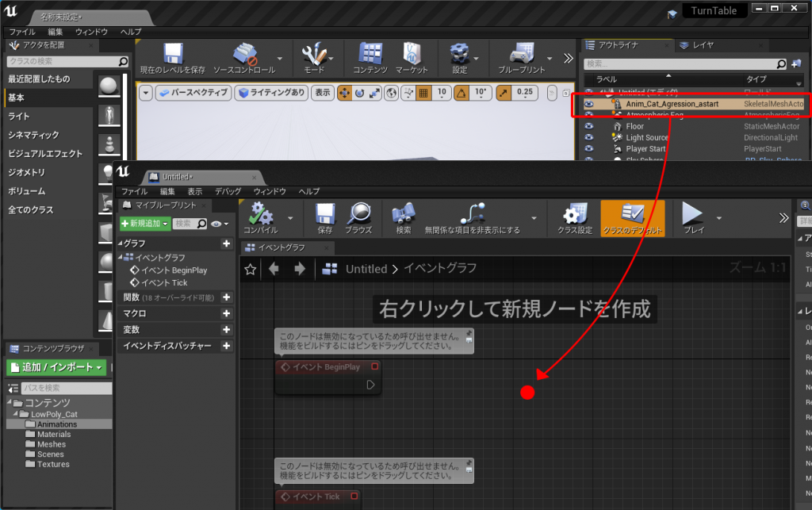This screenshot has height=510, width=812.
Task: Click the favorite star icon in graph breadcrumb
Action: click(250, 269)
